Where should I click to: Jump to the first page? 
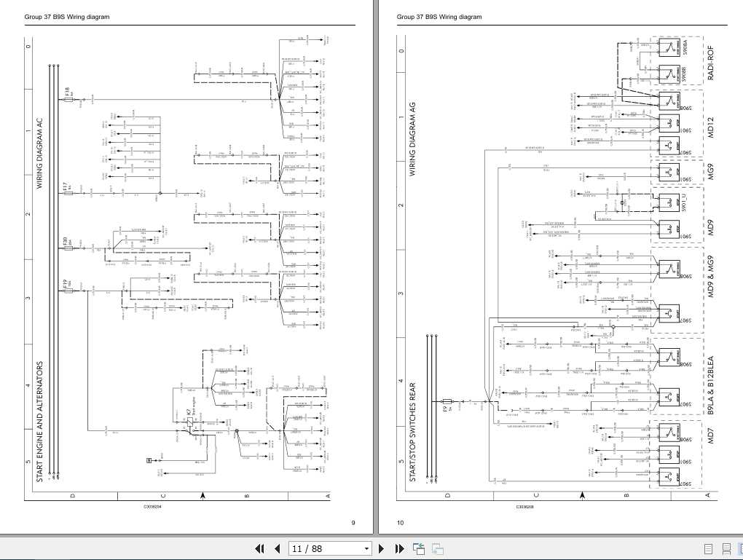(x=258, y=548)
